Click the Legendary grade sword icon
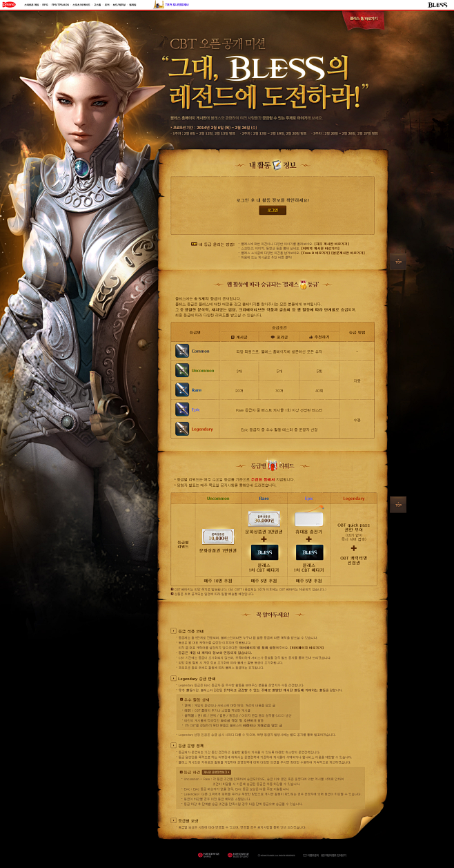 pos(182,428)
